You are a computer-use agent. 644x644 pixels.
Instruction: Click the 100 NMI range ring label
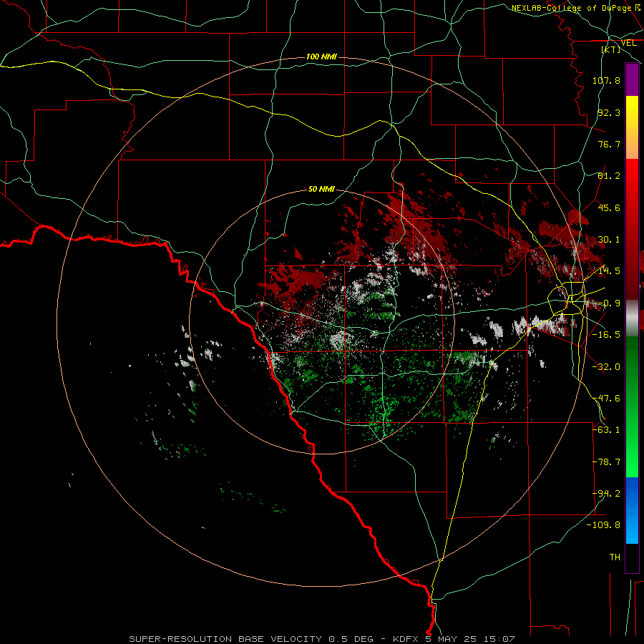(321, 57)
